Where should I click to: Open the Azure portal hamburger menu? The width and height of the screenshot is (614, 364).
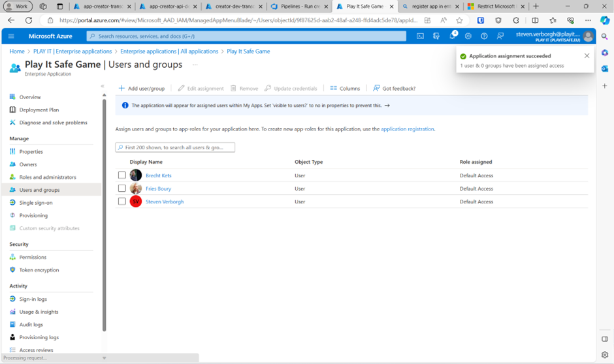pyautogui.click(x=11, y=37)
